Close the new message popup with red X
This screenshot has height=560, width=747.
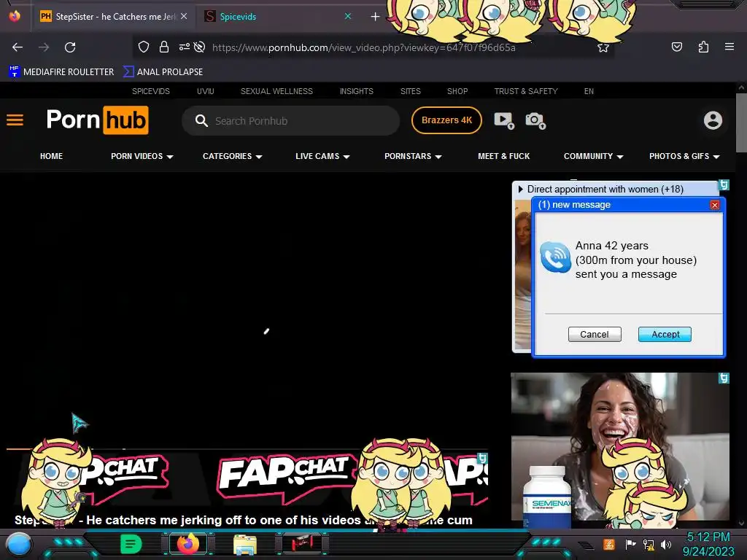coord(715,205)
